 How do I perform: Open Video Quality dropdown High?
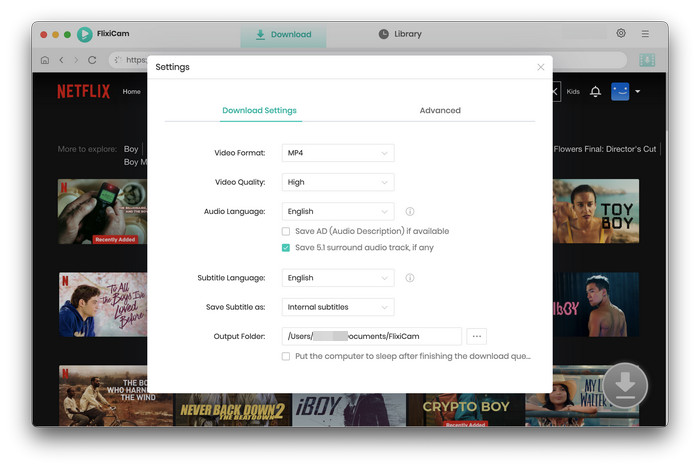(338, 182)
